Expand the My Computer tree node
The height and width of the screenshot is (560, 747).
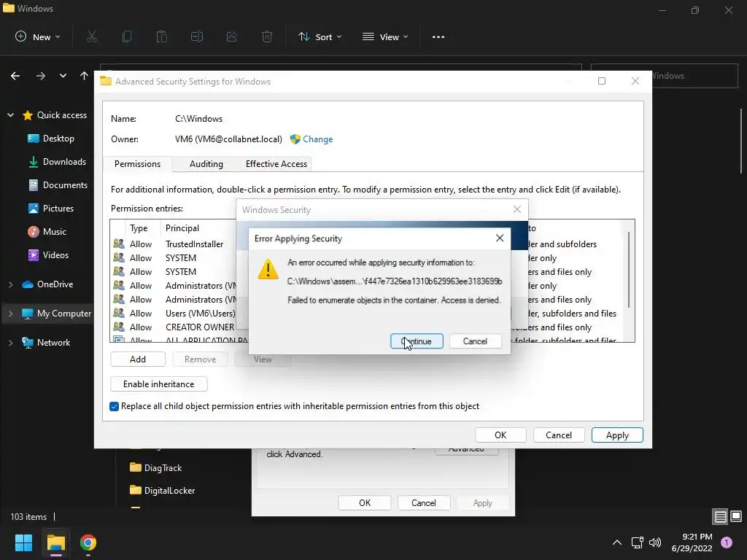point(10,314)
